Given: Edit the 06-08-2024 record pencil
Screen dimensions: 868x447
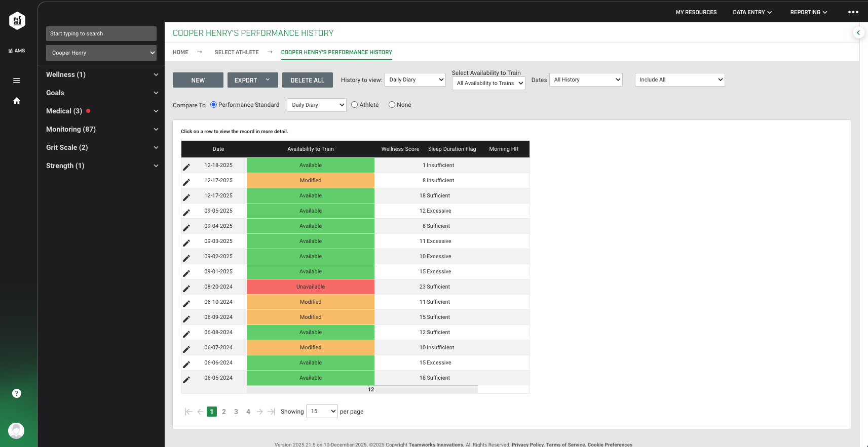Looking at the screenshot, I should [186, 334].
